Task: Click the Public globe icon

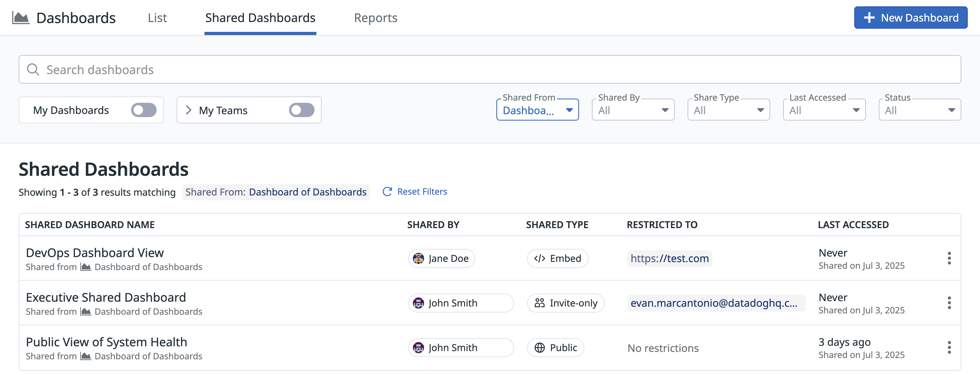Action: tap(539, 347)
